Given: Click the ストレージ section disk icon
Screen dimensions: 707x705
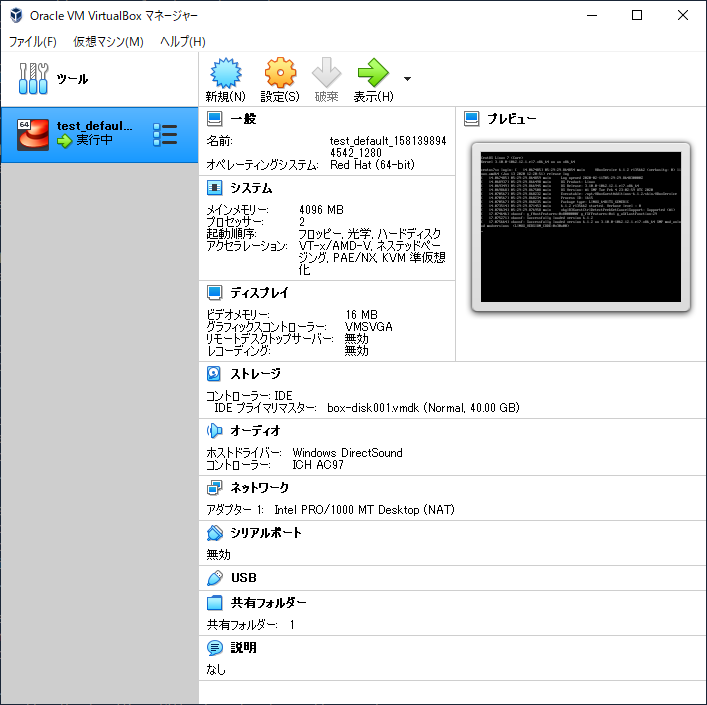Looking at the screenshot, I should (x=214, y=373).
